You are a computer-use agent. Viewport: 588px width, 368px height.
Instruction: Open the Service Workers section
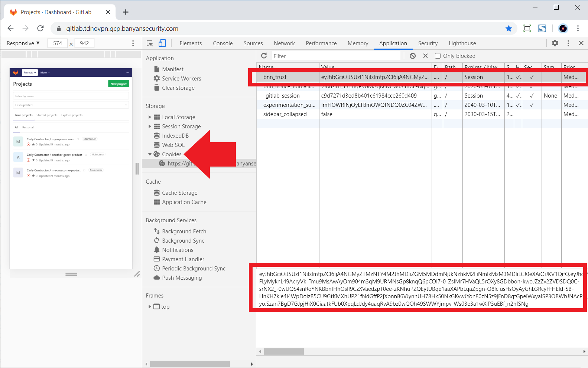pos(181,79)
